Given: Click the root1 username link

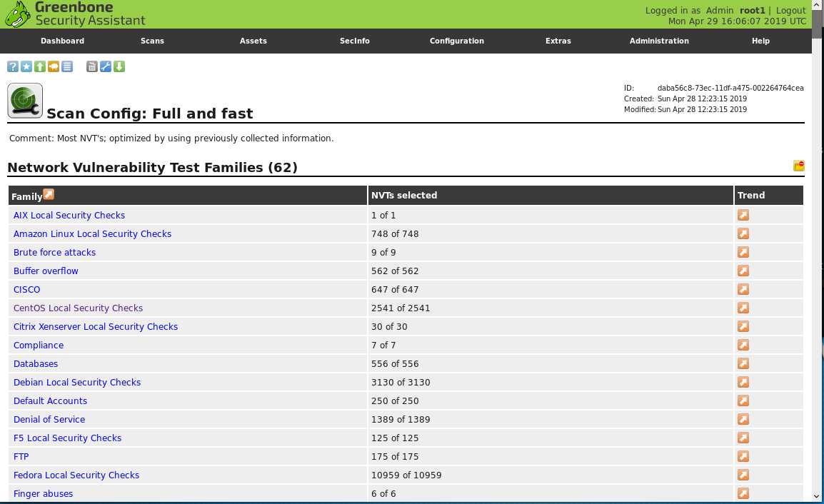Looking at the screenshot, I should coord(753,11).
